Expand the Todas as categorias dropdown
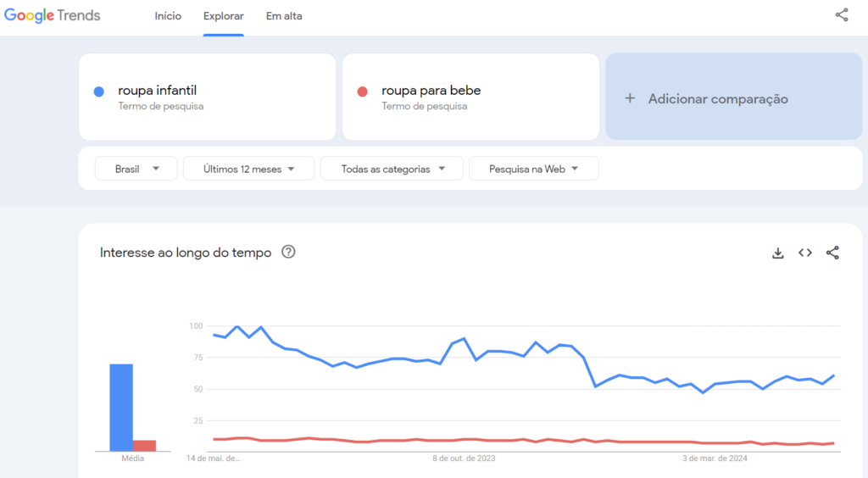868x478 pixels. tap(392, 169)
